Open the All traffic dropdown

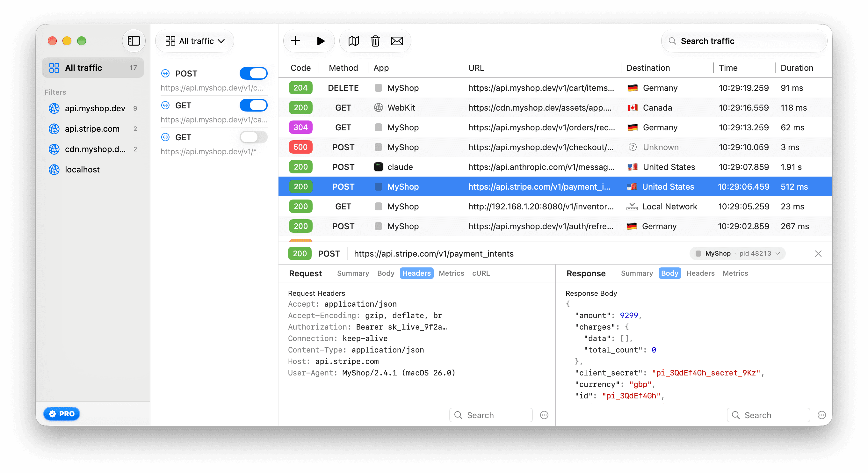pos(195,41)
